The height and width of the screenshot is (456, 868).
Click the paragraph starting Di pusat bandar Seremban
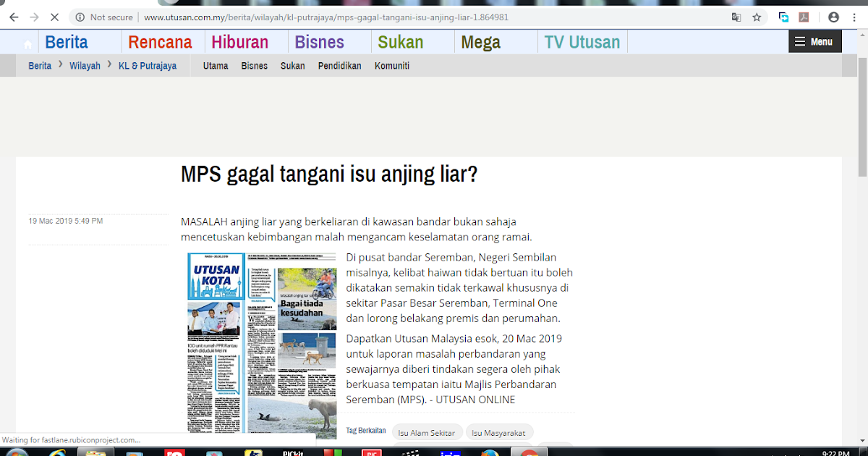coord(459,288)
